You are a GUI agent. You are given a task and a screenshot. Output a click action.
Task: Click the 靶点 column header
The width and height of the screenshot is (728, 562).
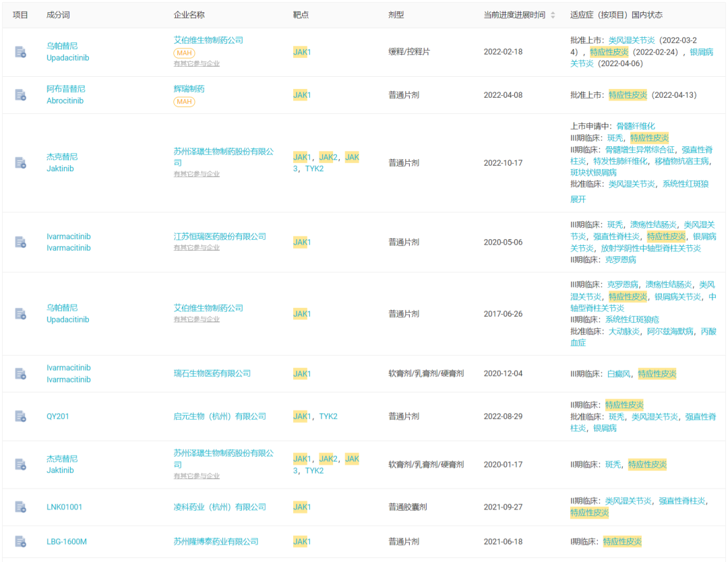(x=301, y=15)
